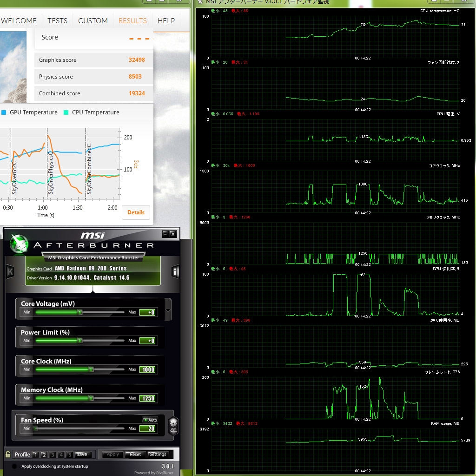Click the Core Voltage +0 value field
Image resolution: width=476 pixels, height=476 pixels.
pos(148,312)
